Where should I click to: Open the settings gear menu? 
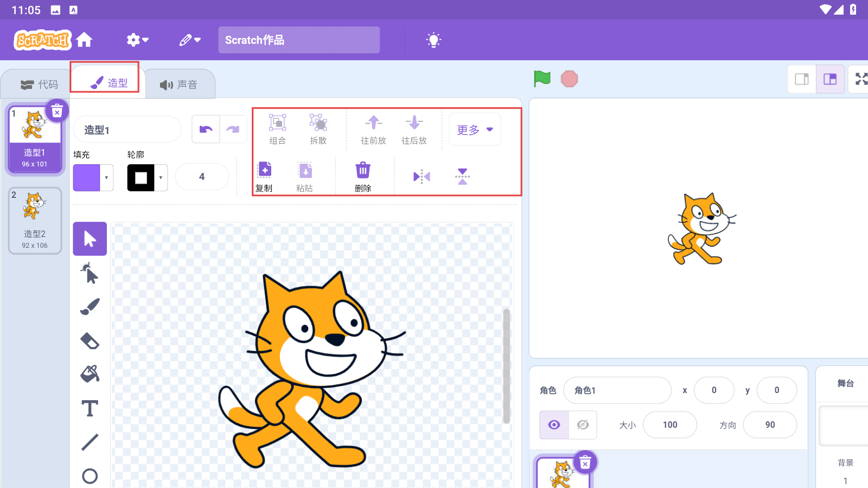(138, 40)
